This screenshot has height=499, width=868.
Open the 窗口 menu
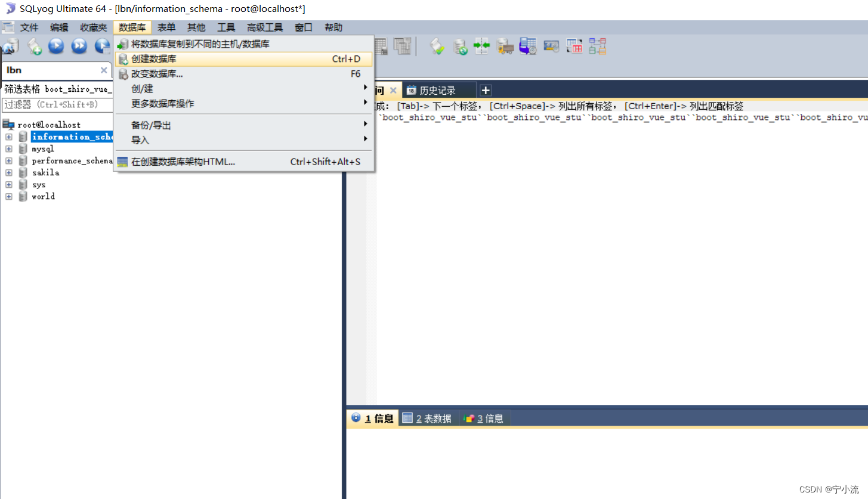pos(304,27)
